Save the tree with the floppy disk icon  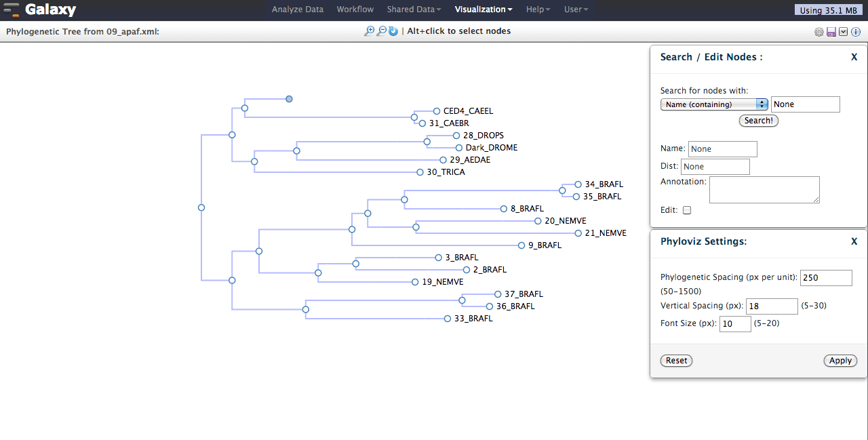coord(831,31)
